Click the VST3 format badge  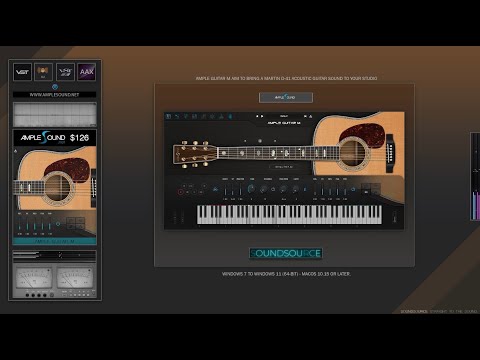65,72
